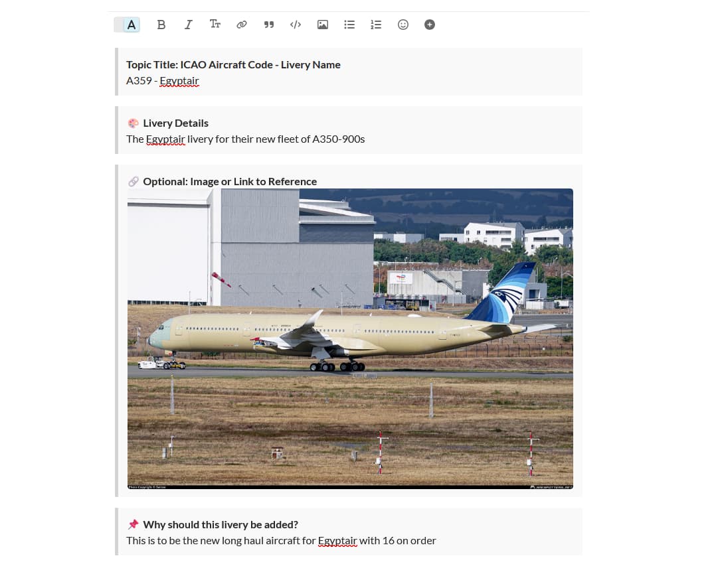
Task: Click the Egyptair A350 reference photo
Action: pos(350,339)
